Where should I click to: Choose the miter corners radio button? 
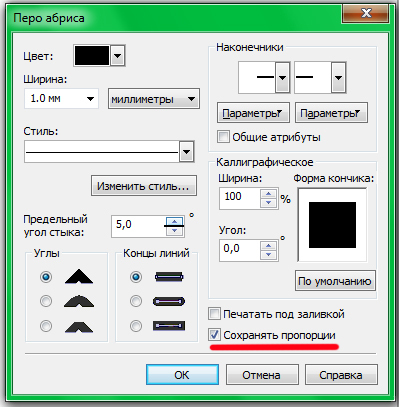(46, 277)
